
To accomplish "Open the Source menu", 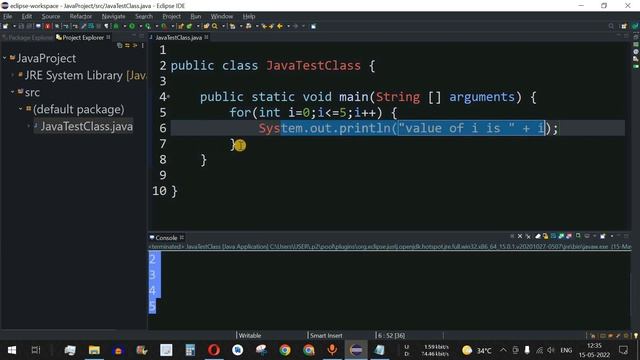I will pyautogui.click(x=51, y=16).
